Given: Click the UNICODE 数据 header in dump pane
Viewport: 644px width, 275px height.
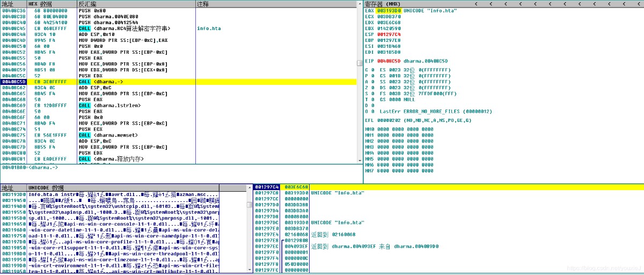Looking at the screenshot, I should [123, 188].
